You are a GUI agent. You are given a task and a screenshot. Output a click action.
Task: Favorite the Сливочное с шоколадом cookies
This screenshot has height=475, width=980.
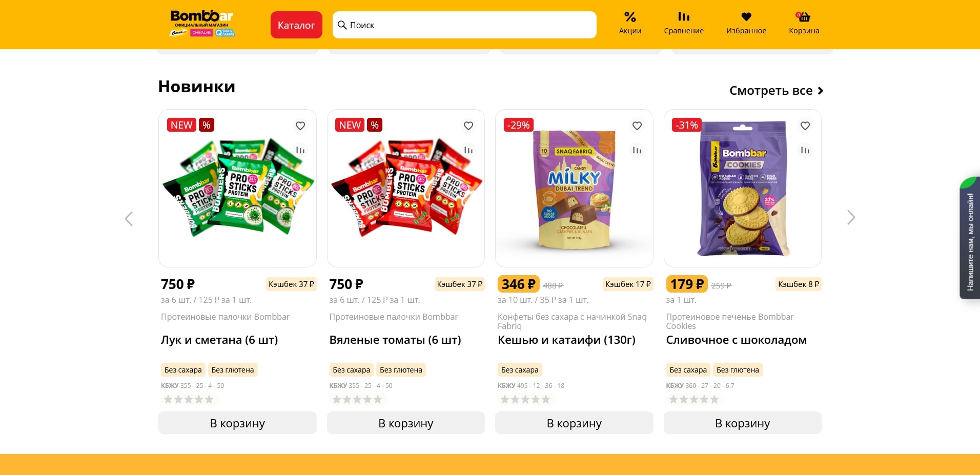click(805, 126)
